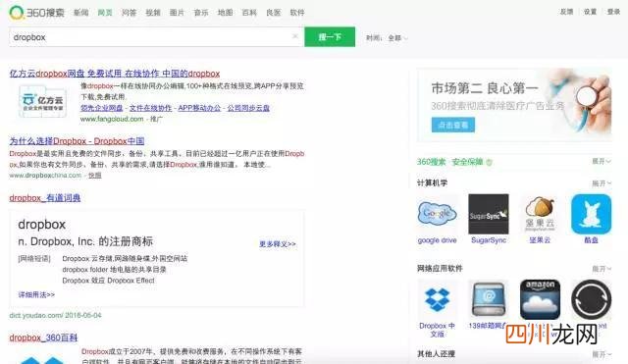Viewport: 628px width, 364px height.
Task: Clear the search box with the X
Action: click(295, 36)
